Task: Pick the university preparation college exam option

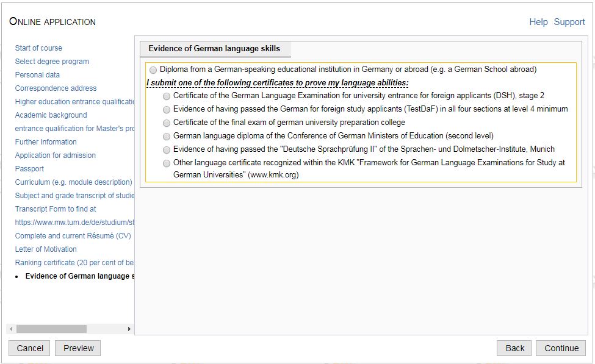Action: [x=167, y=123]
